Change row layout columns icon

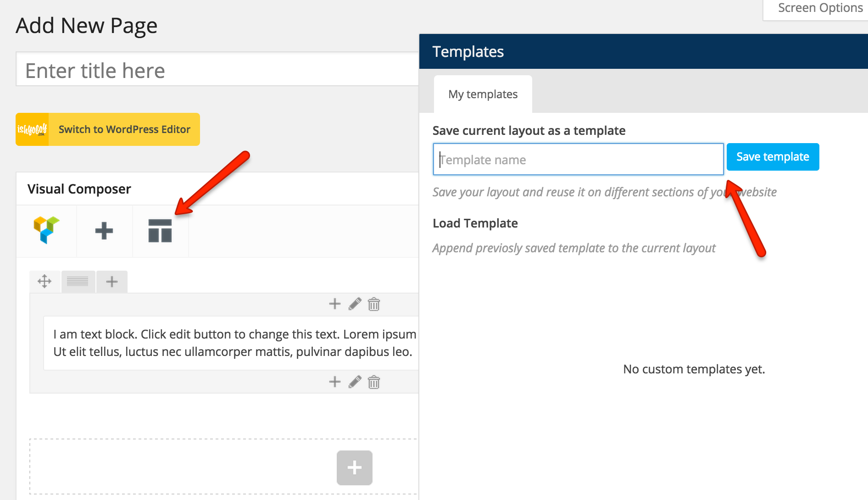(78, 281)
